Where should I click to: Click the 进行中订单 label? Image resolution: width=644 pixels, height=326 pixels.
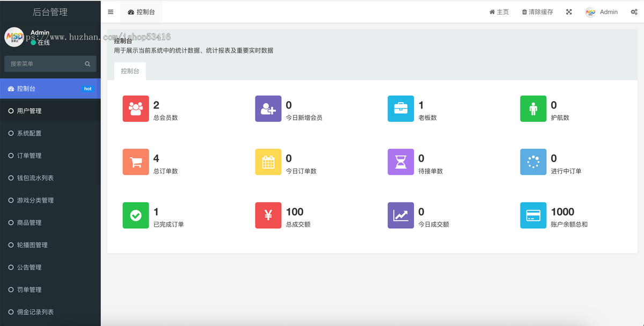coord(566,171)
